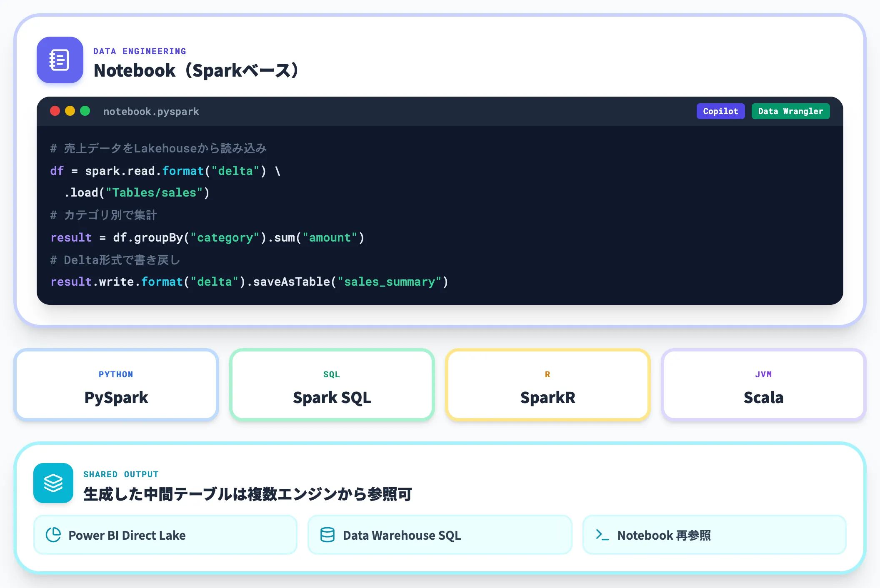Viewport: 880px width, 588px height.
Task: Click the Data Warehouse database icon
Action: coord(327,535)
